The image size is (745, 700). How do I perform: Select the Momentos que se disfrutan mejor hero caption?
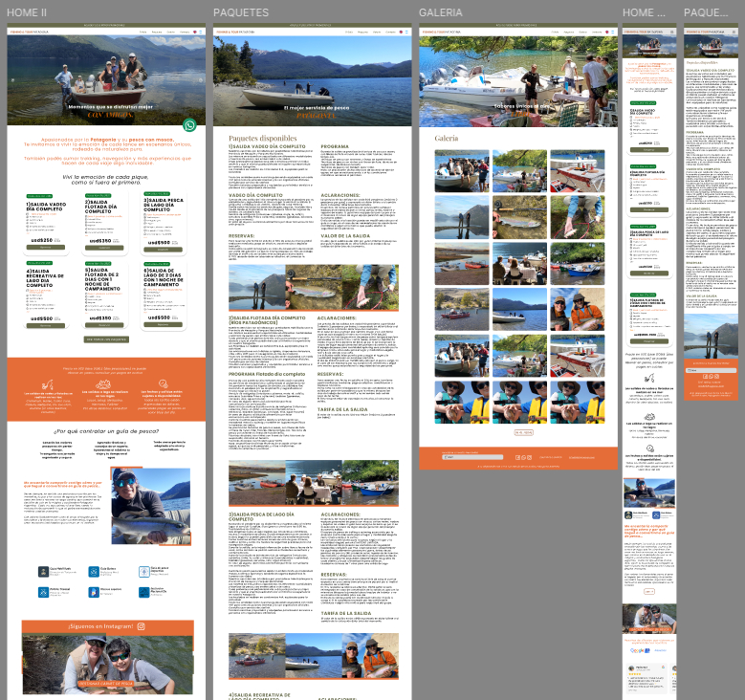(x=110, y=107)
